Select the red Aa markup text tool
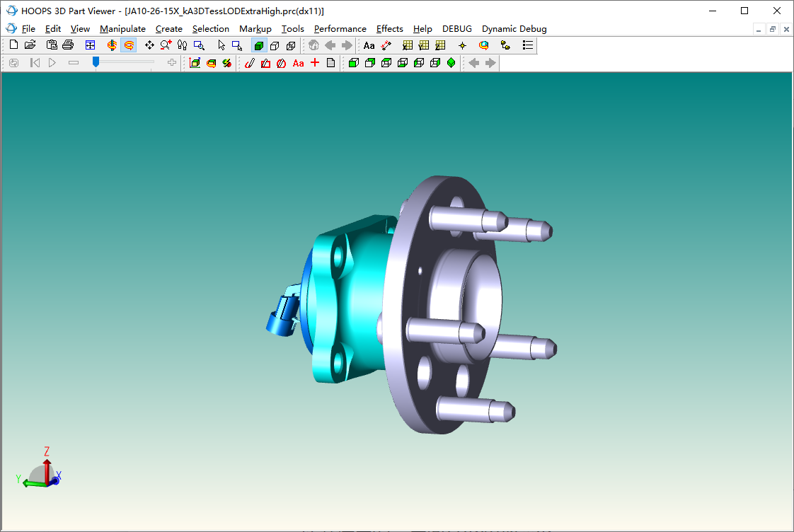 [x=298, y=63]
